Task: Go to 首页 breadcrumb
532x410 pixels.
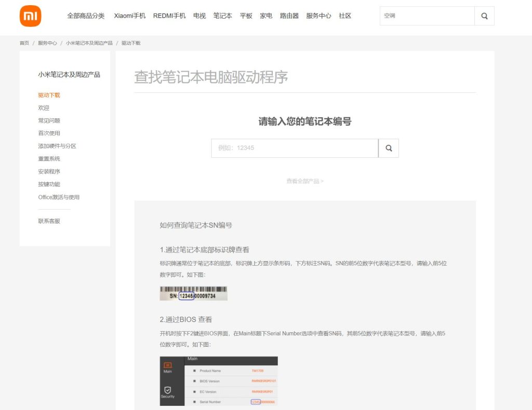Action: tap(24, 43)
